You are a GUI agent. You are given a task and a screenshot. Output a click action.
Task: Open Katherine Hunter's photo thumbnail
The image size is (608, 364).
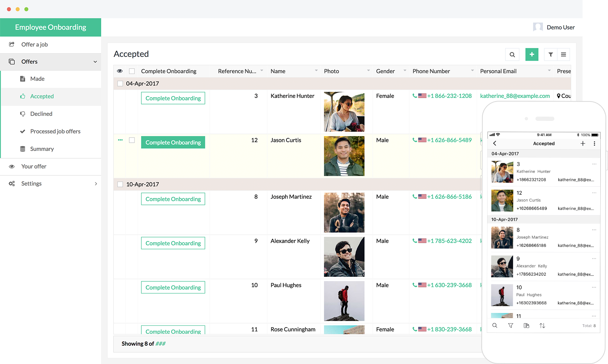pyautogui.click(x=344, y=112)
